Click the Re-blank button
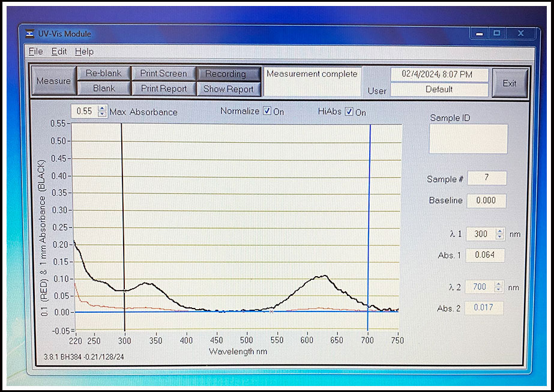Viewport: 554px width, 392px height. coord(103,73)
